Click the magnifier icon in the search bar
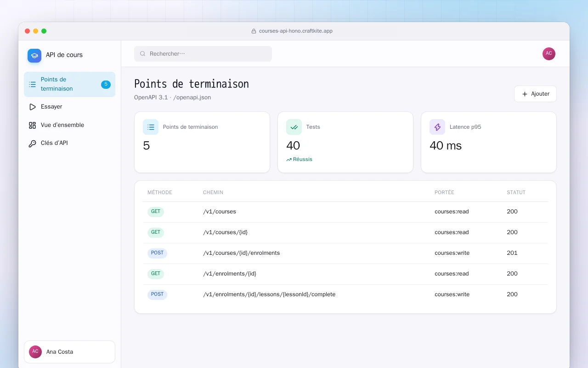The image size is (588, 368). pyautogui.click(x=143, y=54)
